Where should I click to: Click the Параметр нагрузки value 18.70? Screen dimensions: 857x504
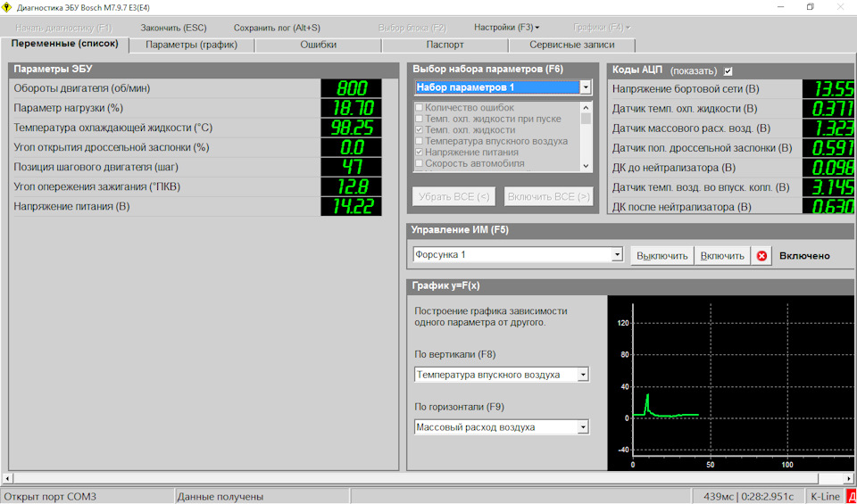point(351,108)
